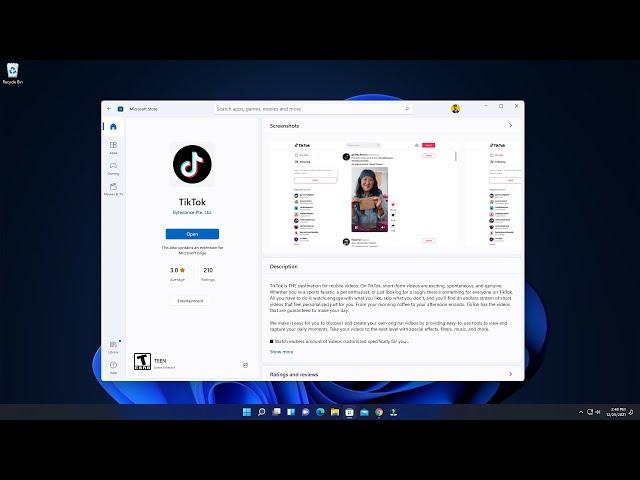Open Movies & TV in Store sidebar
This screenshot has width=640, height=480.
click(113, 189)
